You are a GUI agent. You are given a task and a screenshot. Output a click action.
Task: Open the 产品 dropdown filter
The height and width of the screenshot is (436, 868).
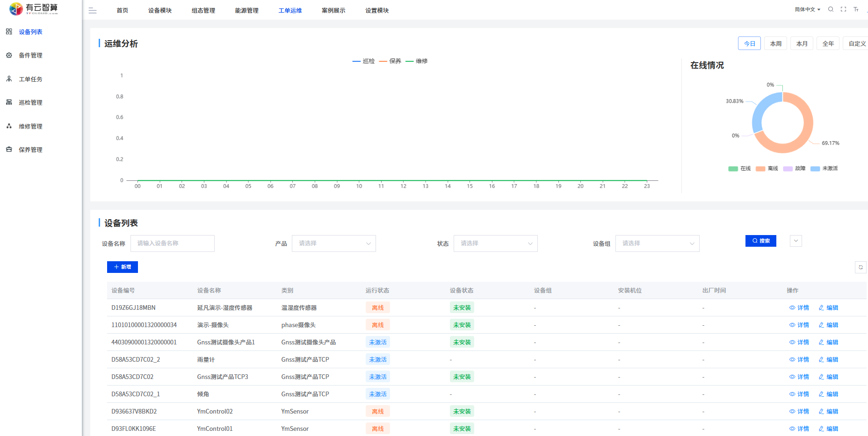pyautogui.click(x=333, y=243)
